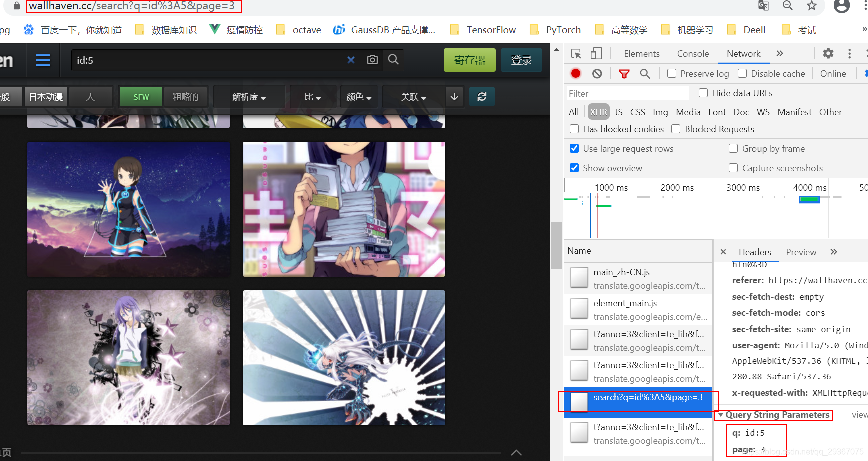Click the camera image search icon
The height and width of the screenshot is (461, 868).
click(372, 60)
